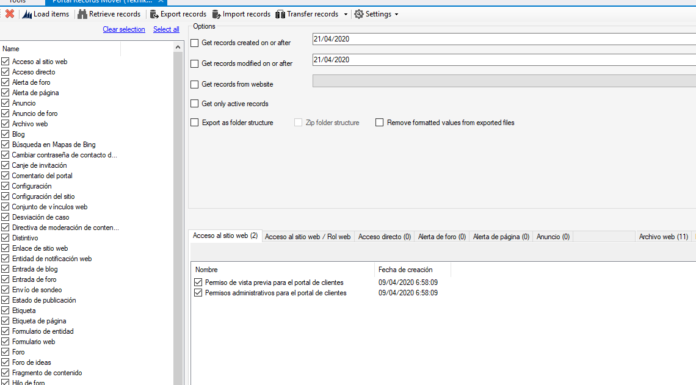
Task: Uncheck Acceso directo entity
Action: pos(5,72)
